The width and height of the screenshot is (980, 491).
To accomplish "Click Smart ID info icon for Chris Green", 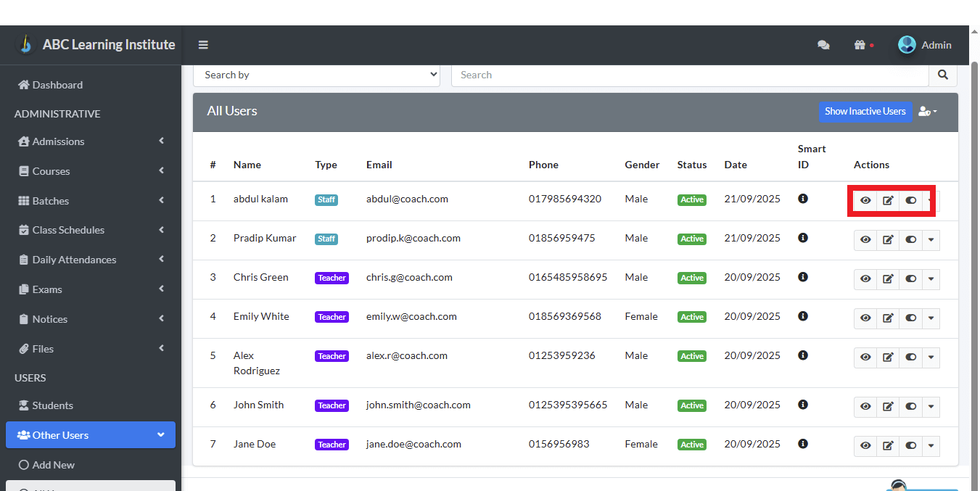I will (803, 277).
